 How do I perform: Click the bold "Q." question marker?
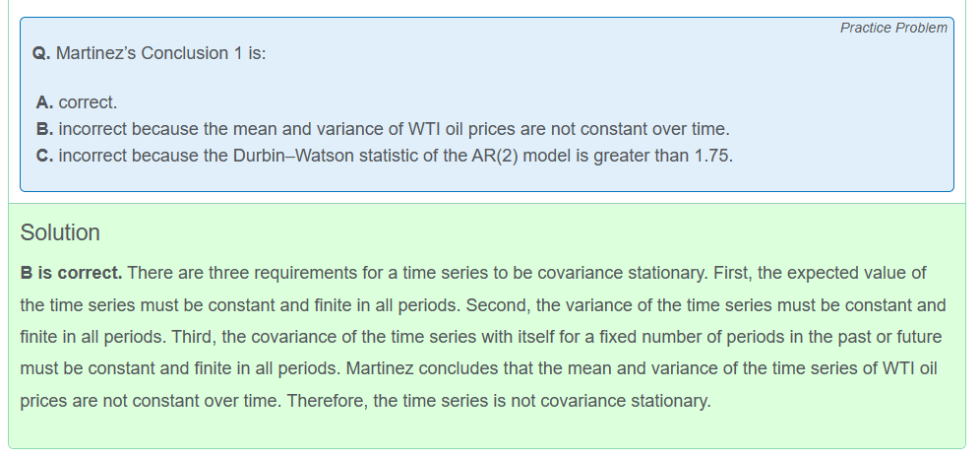coord(42,53)
